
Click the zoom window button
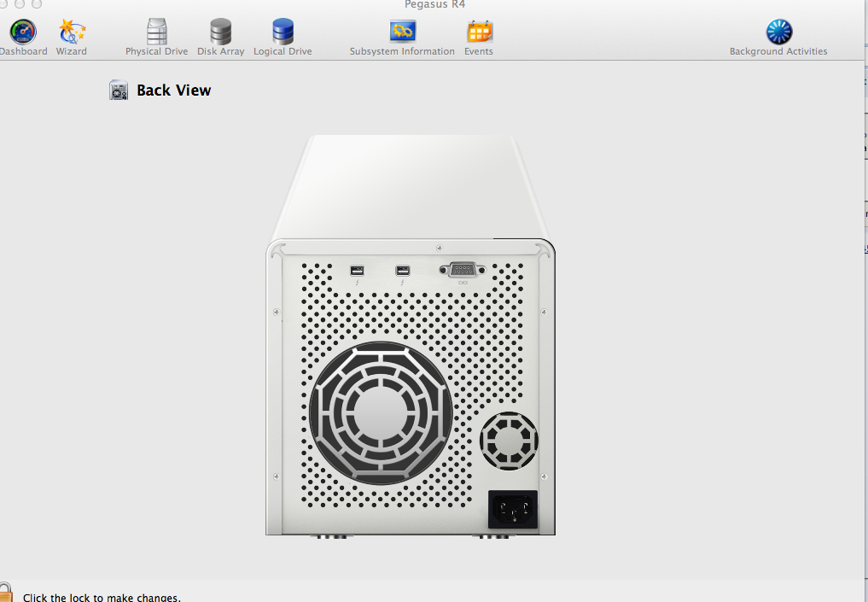pos(37,4)
